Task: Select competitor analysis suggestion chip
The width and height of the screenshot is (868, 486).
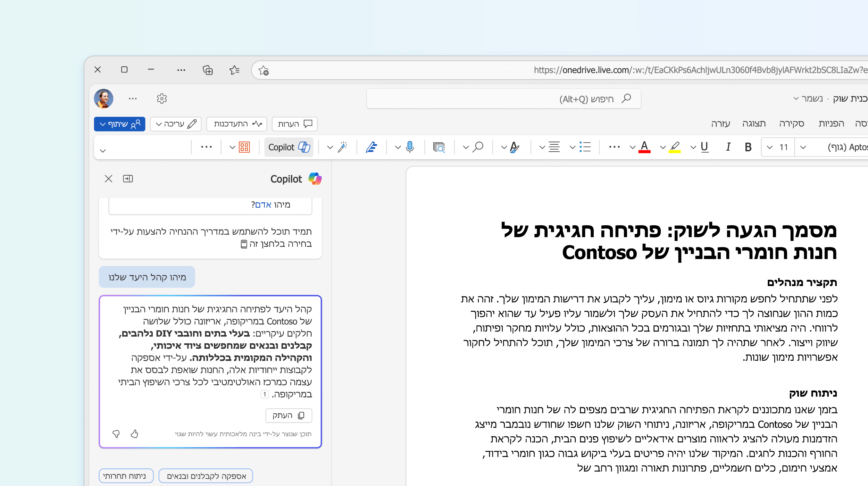Action: (126, 476)
